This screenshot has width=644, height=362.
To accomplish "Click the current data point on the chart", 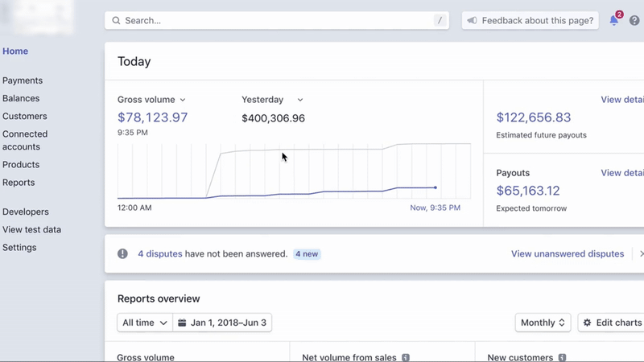I will 436,187.
